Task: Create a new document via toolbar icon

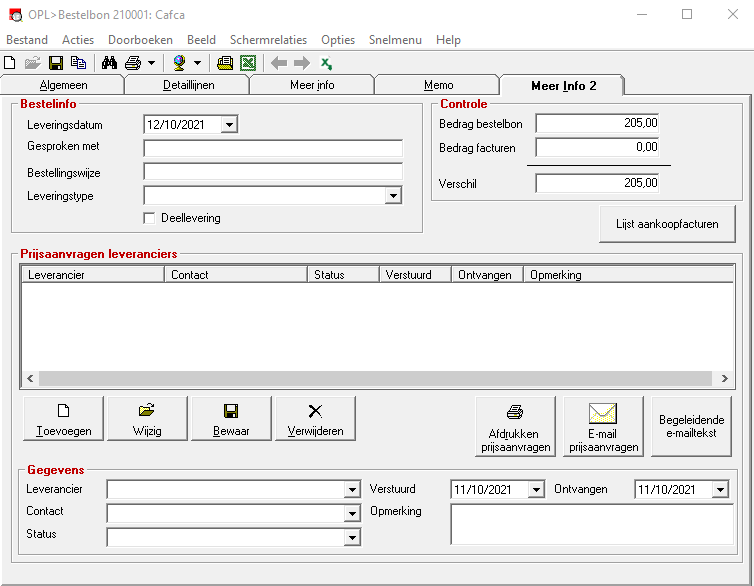Action: click(x=10, y=63)
